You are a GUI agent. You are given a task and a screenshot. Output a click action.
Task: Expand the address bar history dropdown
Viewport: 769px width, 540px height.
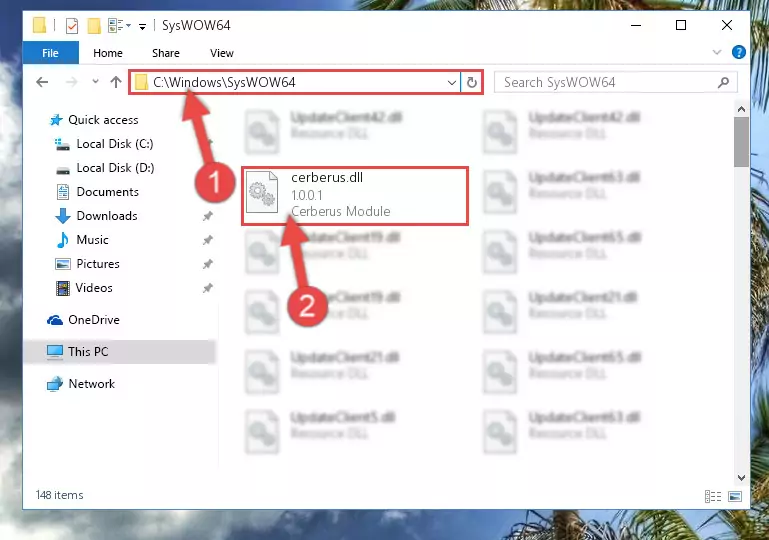click(452, 82)
